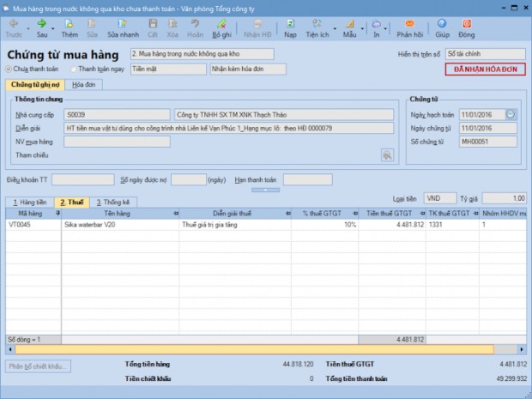Go to next voucher with Sau
The width and height of the screenshot is (532, 399).
[42, 28]
